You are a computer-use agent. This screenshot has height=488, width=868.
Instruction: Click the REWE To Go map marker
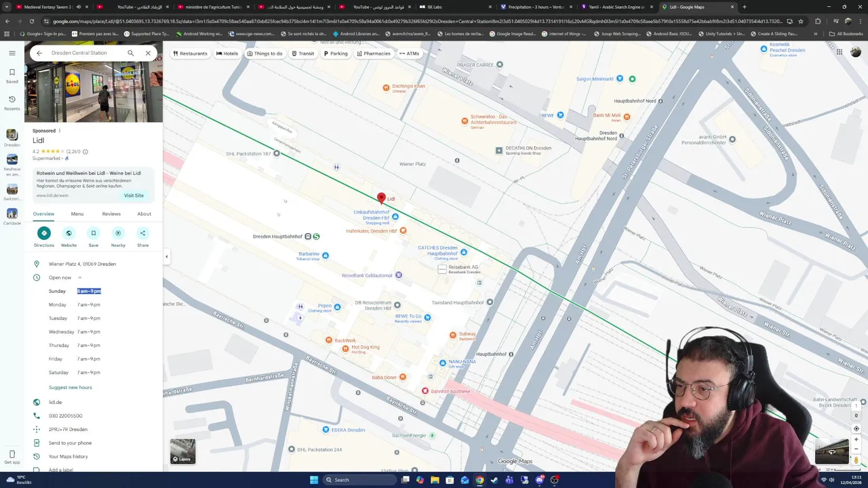click(x=427, y=317)
